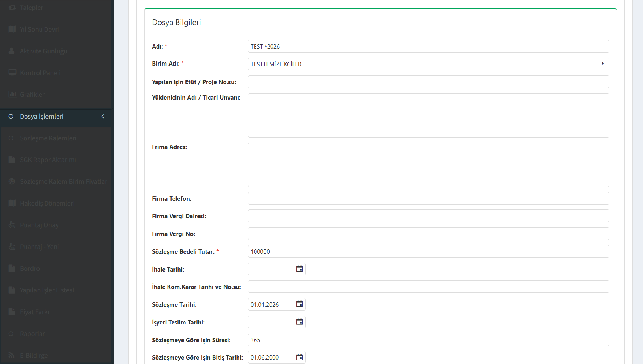Image resolution: width=643 pixels, height=364 pixels.
Task: Navigate to Yıl Sonu Devri
Action: point(40,29)
